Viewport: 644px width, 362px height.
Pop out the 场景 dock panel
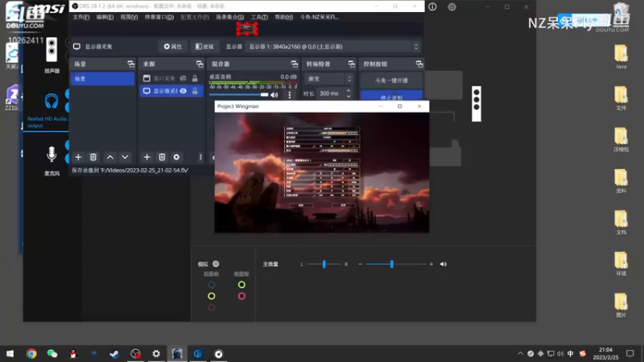click(130, 64)
